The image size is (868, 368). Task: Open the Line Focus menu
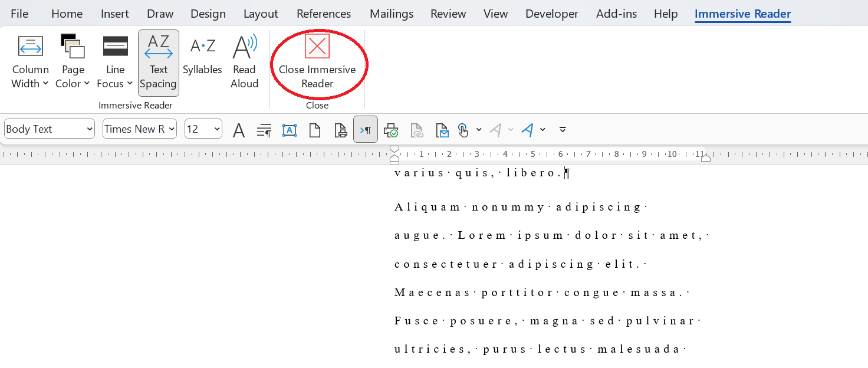click(x=116, y=63)
